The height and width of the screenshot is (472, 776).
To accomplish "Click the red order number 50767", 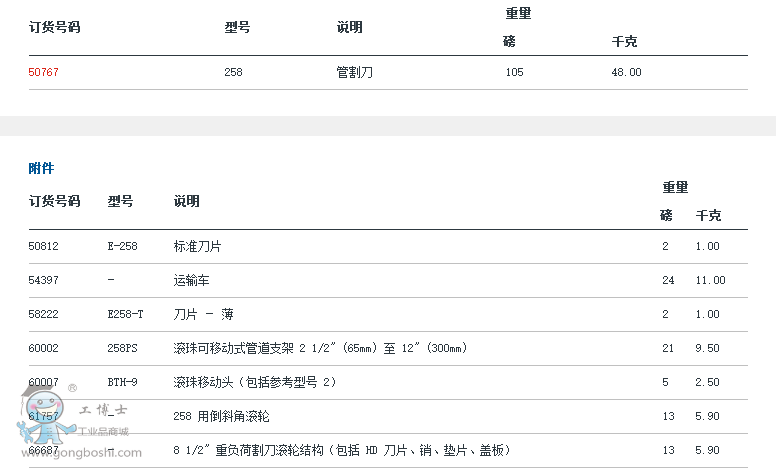I will [44, 72].
